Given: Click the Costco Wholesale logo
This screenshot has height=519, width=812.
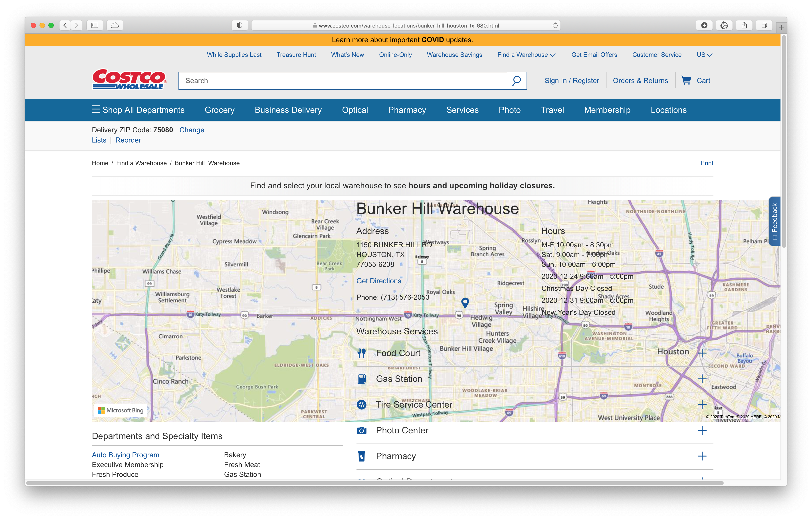Looking at the screenshot, I should pos(129,80).
